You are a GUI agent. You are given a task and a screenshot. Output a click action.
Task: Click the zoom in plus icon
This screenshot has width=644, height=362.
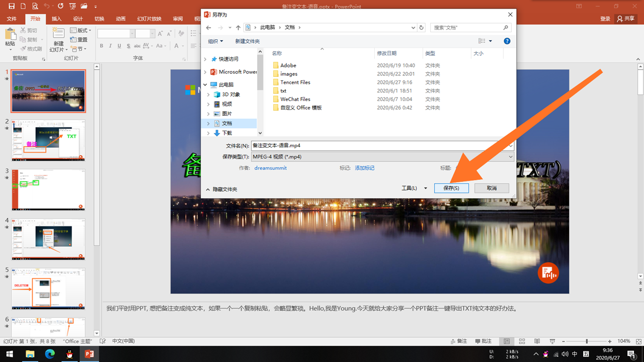tap(610, 341)
